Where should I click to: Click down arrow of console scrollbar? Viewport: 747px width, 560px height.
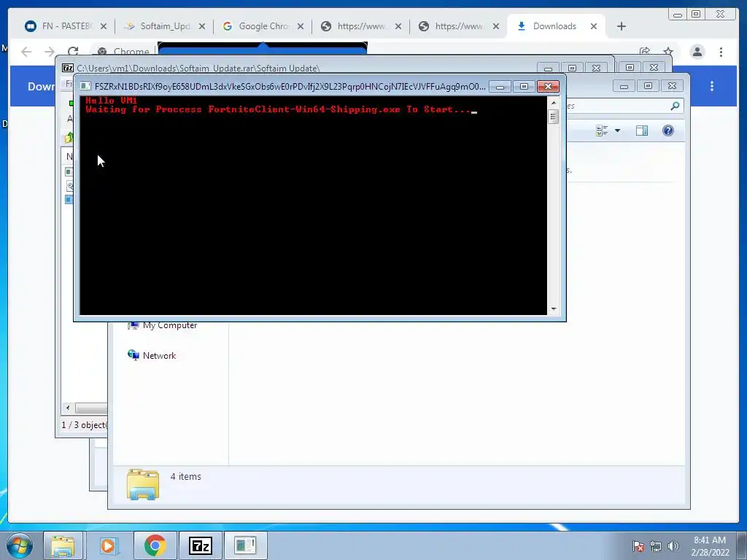[x=554, y=309]
